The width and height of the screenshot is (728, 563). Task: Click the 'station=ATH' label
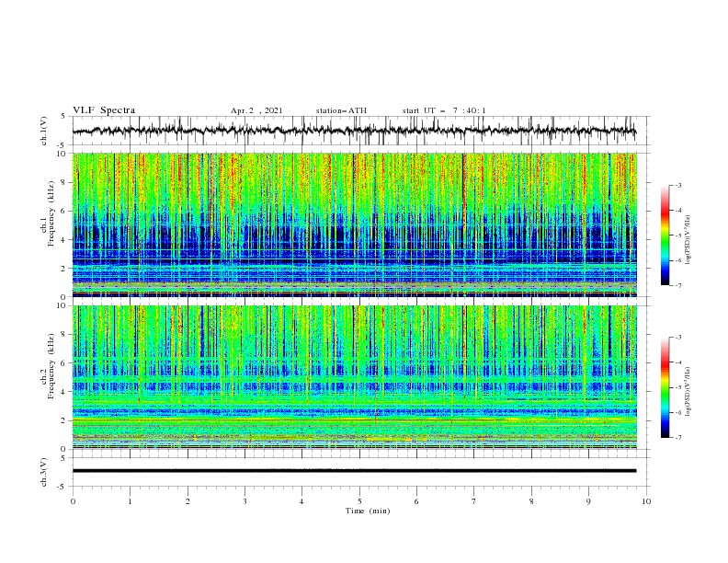(x=341, y=110)
